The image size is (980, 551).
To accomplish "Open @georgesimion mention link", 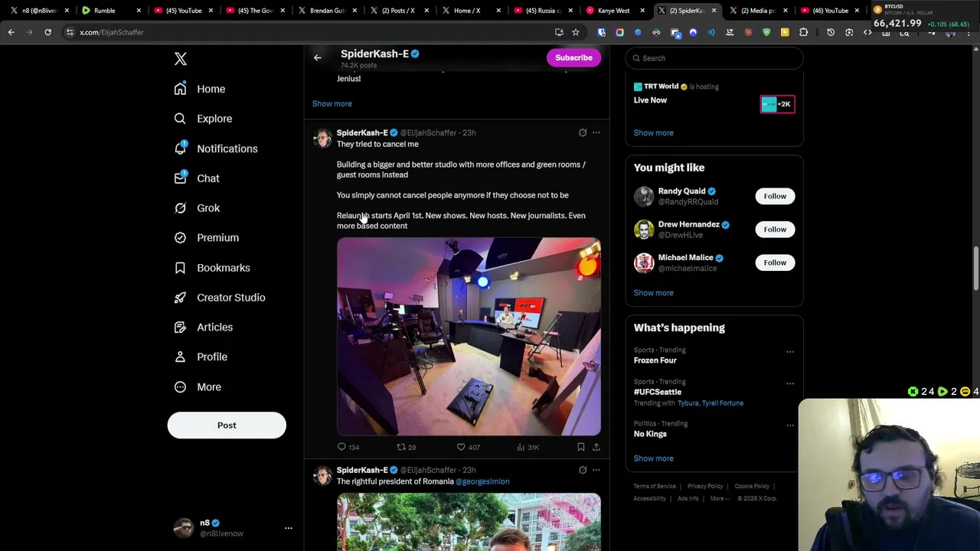I will coord(482,481).
